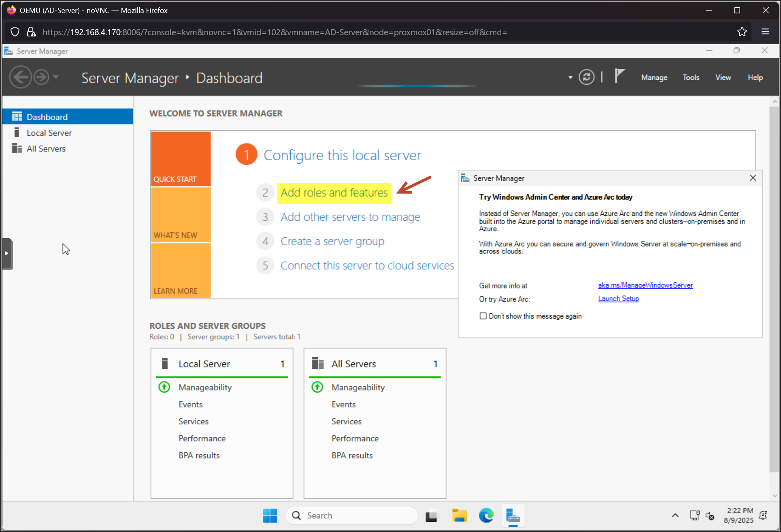Expand the breadcrumb dropdown arrow near refresh
The width and height of the screenshot is (781, 532).
(x=570, y=77)
